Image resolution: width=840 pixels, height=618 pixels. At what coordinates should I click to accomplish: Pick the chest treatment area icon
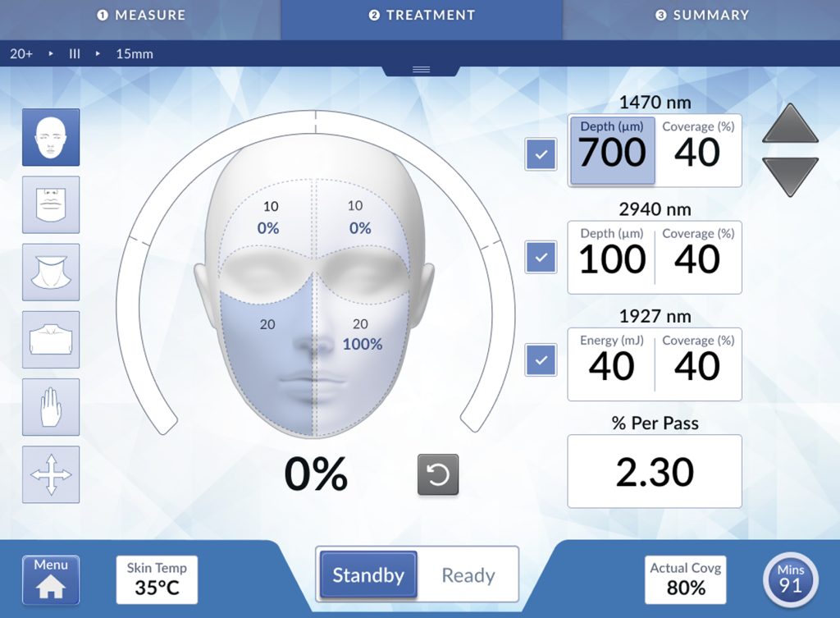[x=50, y=340]
